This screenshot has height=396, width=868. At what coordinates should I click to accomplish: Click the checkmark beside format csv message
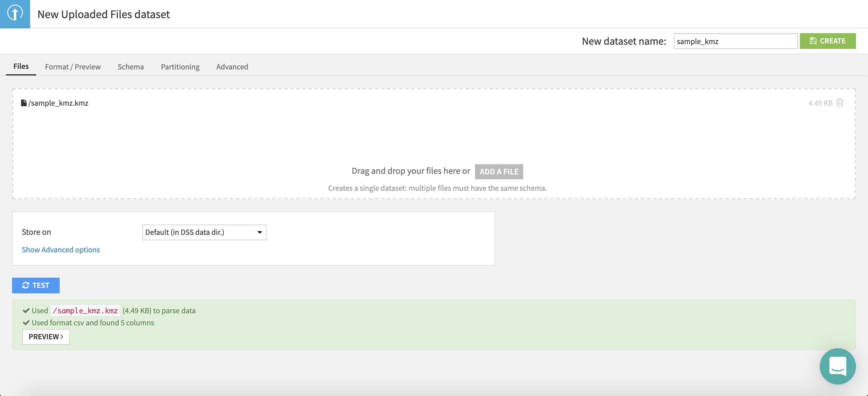(26, 323)
